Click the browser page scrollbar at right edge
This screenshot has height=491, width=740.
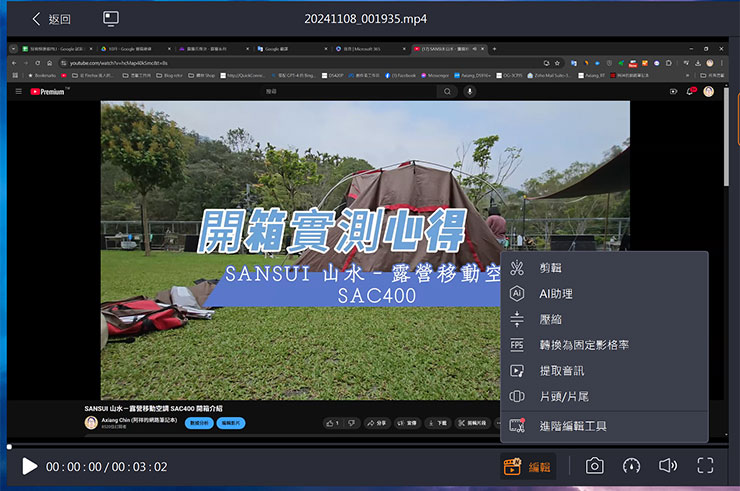coord(726,137)
